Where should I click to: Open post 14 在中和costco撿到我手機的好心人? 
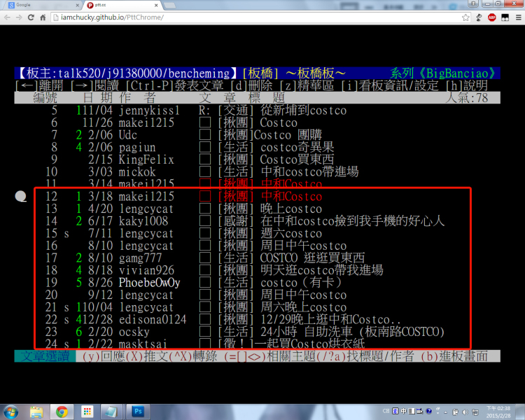click(257, 221)
